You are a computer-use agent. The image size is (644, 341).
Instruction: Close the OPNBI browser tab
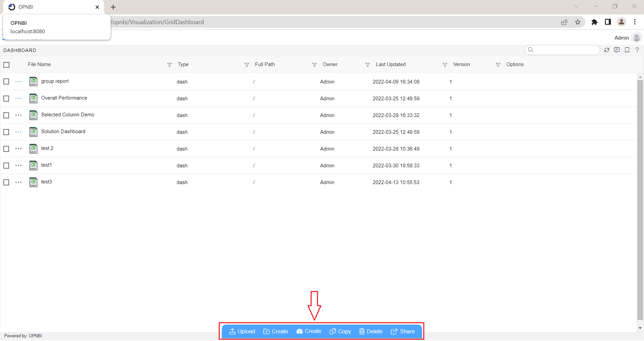click(97, 7)
